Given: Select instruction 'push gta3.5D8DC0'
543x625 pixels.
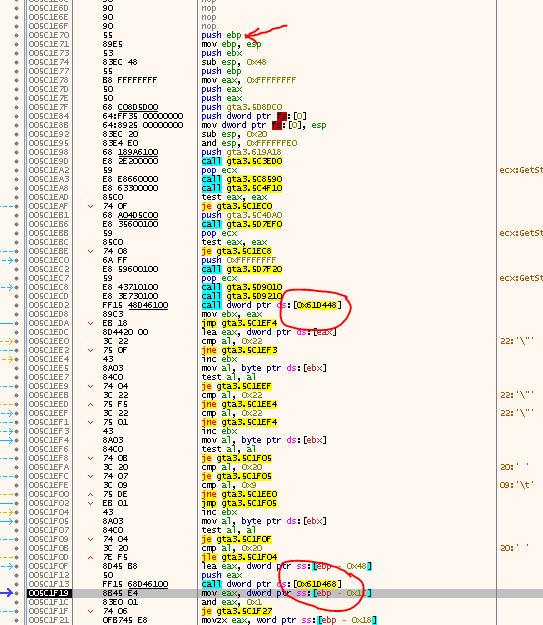Looking at the screenshot, I should (x=242, y=107).
